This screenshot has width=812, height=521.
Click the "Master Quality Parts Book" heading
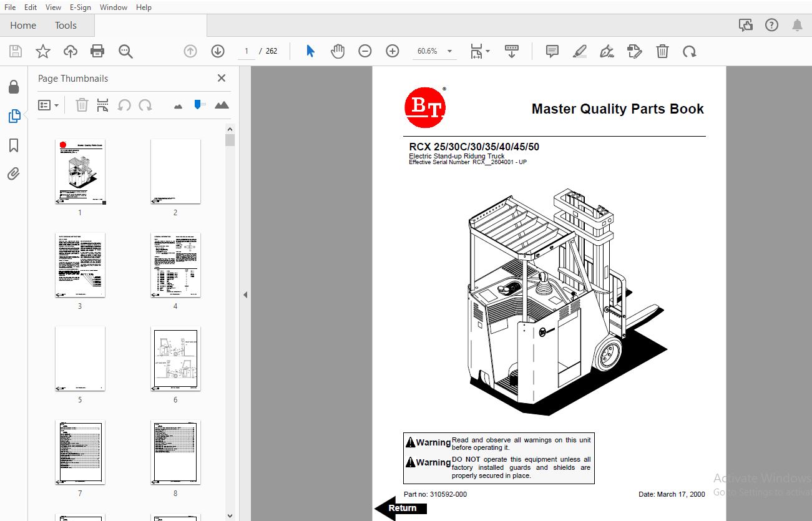tap(617, 109)
